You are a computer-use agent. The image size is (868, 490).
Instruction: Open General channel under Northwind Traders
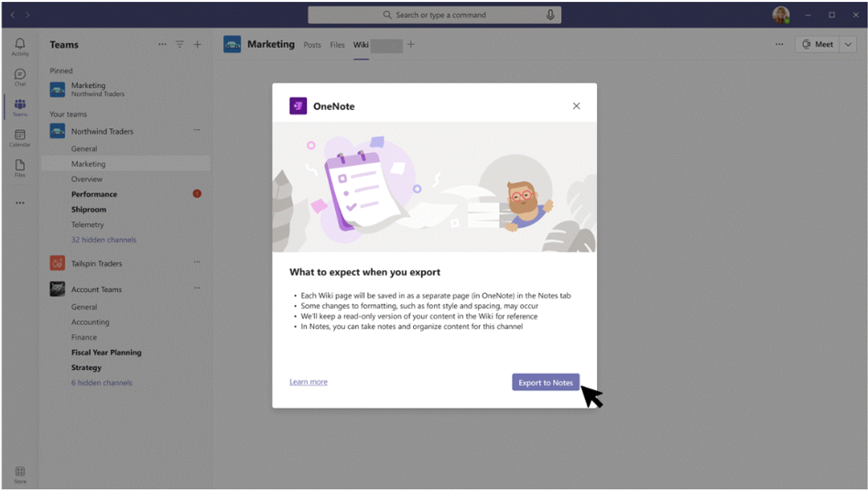coord(84,148)
